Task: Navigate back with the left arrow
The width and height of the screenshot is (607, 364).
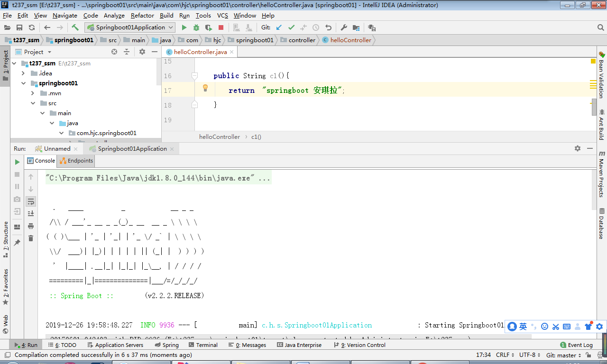Action: click(x=47, y=27)
